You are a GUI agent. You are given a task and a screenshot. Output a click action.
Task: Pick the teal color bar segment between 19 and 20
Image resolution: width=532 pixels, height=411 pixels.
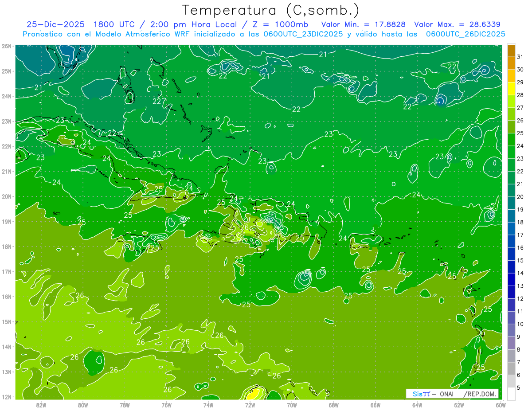pyautogui.click(x=511, y=203)
